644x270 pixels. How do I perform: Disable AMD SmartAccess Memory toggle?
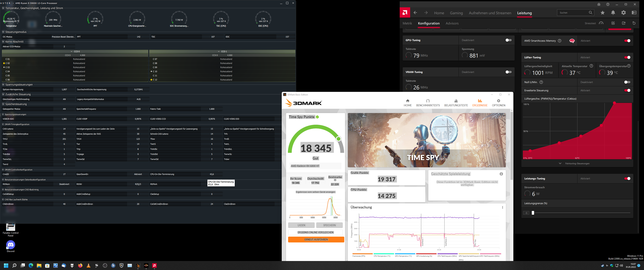pos(627,41)
